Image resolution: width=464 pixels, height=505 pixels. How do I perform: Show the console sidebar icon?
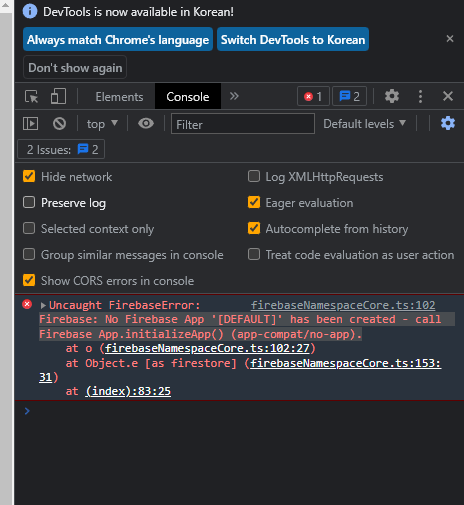[31, 124]
